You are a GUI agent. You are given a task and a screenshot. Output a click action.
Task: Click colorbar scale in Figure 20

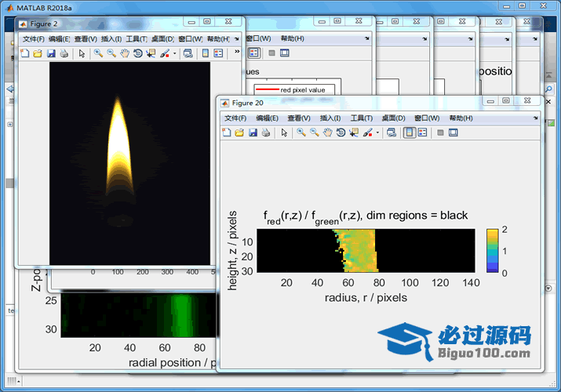tap(492, 251)
